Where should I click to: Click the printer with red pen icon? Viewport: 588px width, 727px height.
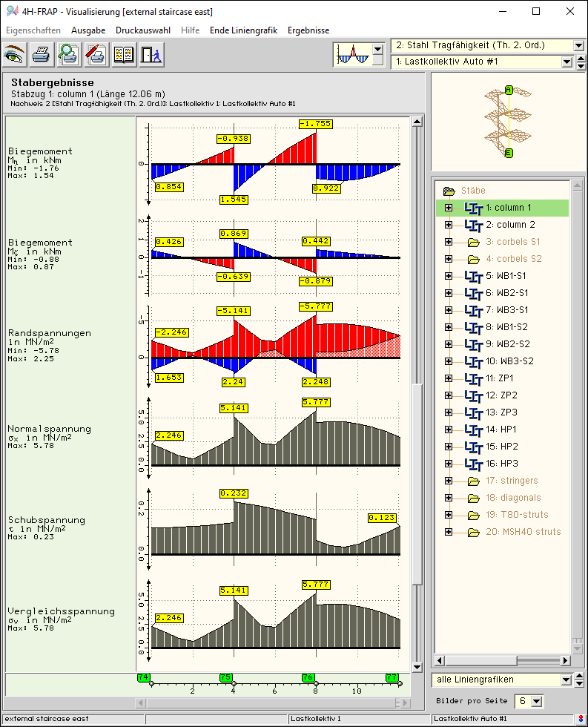(x=96, y=54)
